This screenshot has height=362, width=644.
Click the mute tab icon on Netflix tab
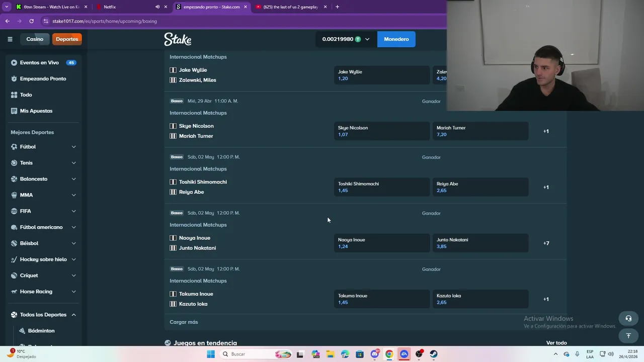coord(157,7)
